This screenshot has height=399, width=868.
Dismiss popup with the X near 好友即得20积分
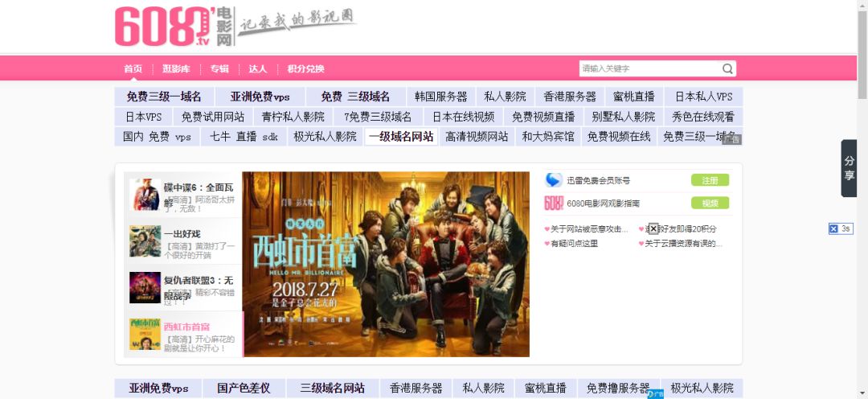point(653,228)
